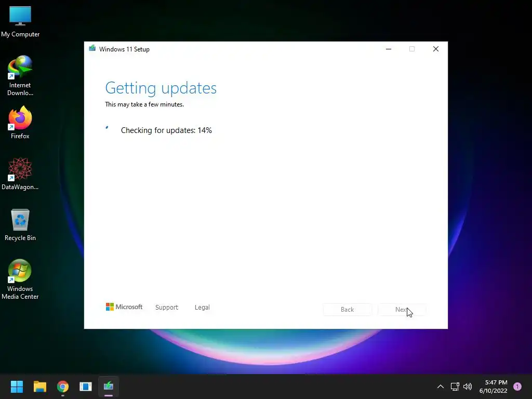Open the Legal link
532x399 pixels.
point(202,308)
